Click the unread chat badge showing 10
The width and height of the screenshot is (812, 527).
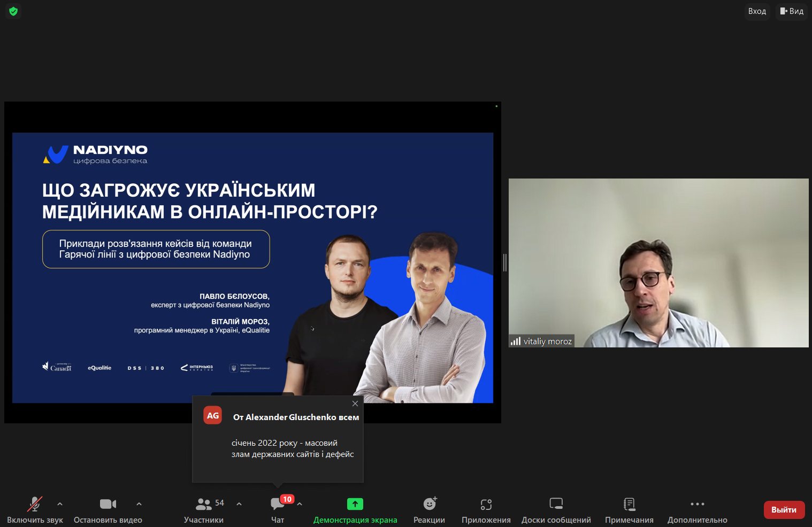click(287, 499)
